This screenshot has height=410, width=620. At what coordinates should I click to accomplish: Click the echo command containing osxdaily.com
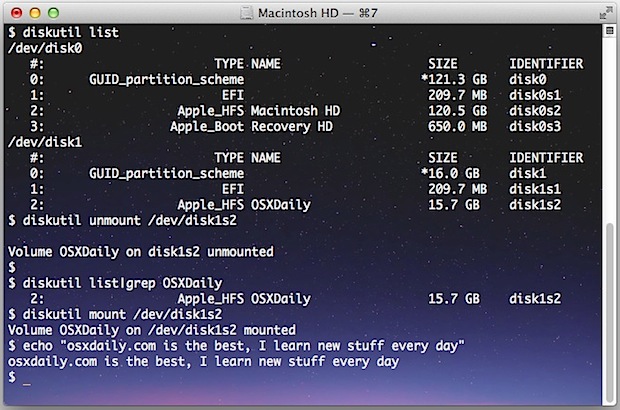(x=243, y=346)
